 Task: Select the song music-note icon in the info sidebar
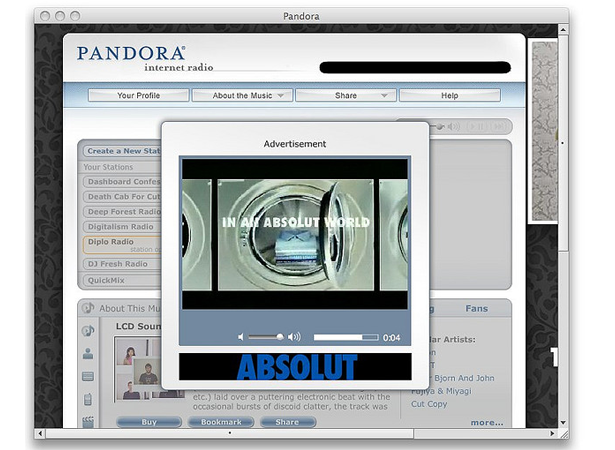point(88,331)
